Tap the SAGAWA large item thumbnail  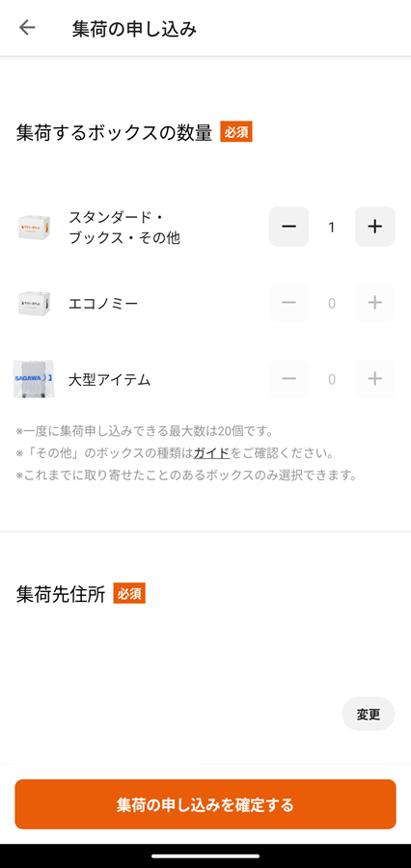click(33, 379)
